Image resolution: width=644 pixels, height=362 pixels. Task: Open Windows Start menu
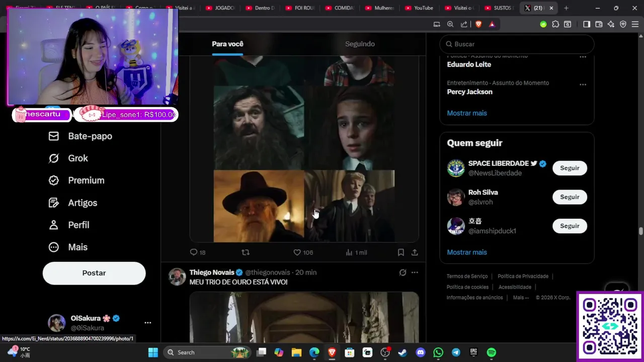(x=153, y=352)
